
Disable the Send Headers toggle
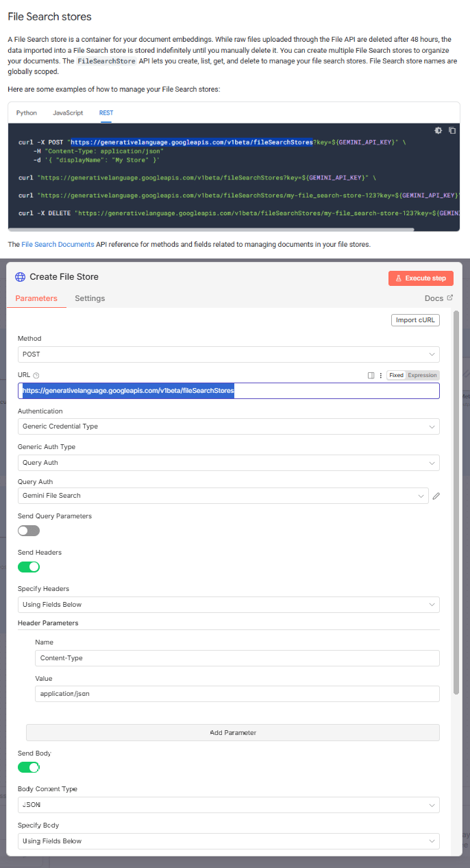(27, 566)
